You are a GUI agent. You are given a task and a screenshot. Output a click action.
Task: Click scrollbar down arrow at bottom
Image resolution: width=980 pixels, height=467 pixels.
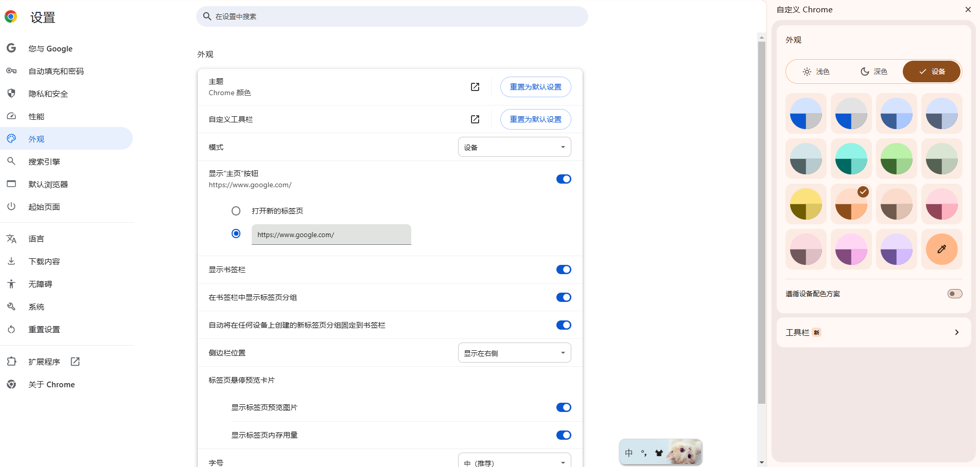pyautogui.click(x=762, y=462)
